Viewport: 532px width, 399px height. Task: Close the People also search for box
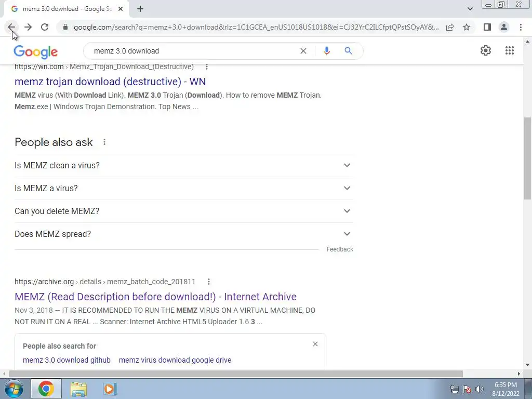pos(315,344)
